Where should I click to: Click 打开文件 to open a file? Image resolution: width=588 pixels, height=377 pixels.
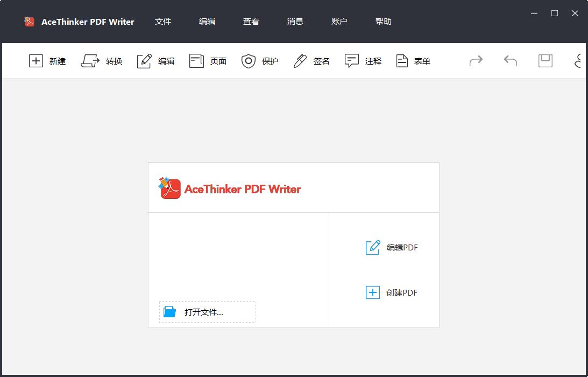[x=207, y=311]
